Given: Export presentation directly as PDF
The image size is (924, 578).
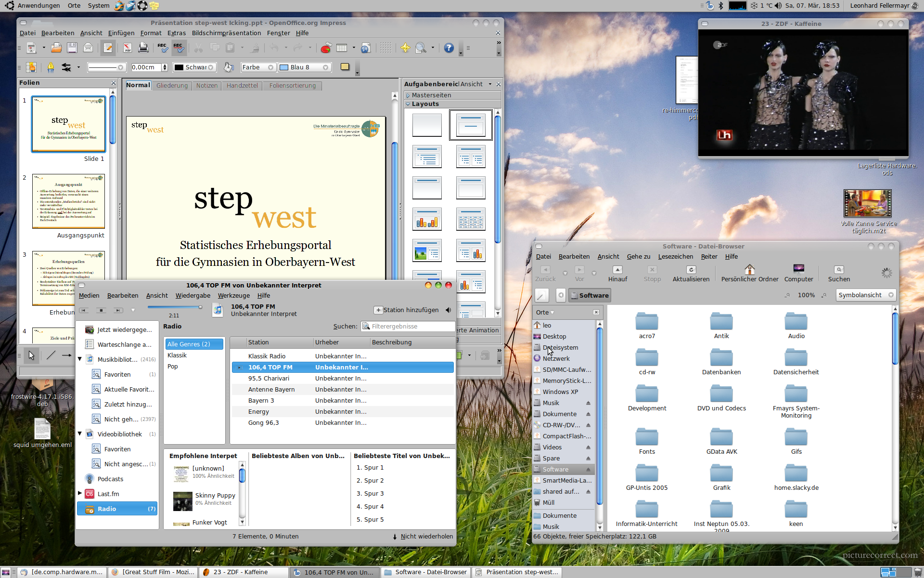Looking at the screenshot, I should [127, 48].
